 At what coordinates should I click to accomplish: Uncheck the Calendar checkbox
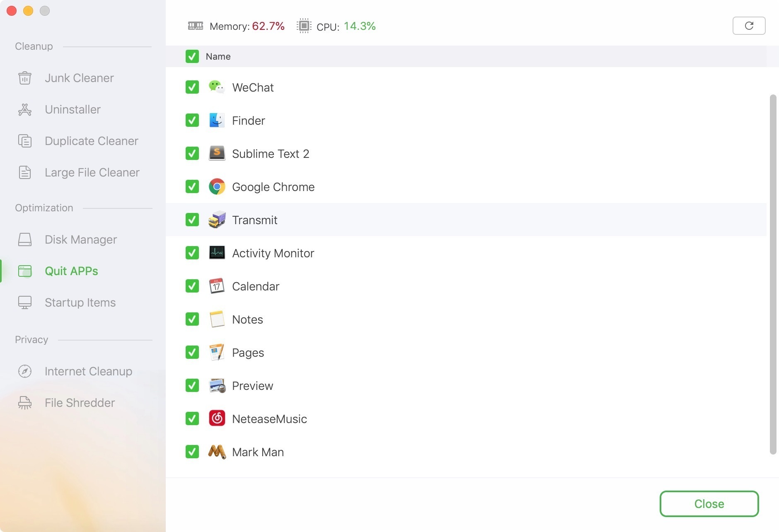click(x=192, y=286)
